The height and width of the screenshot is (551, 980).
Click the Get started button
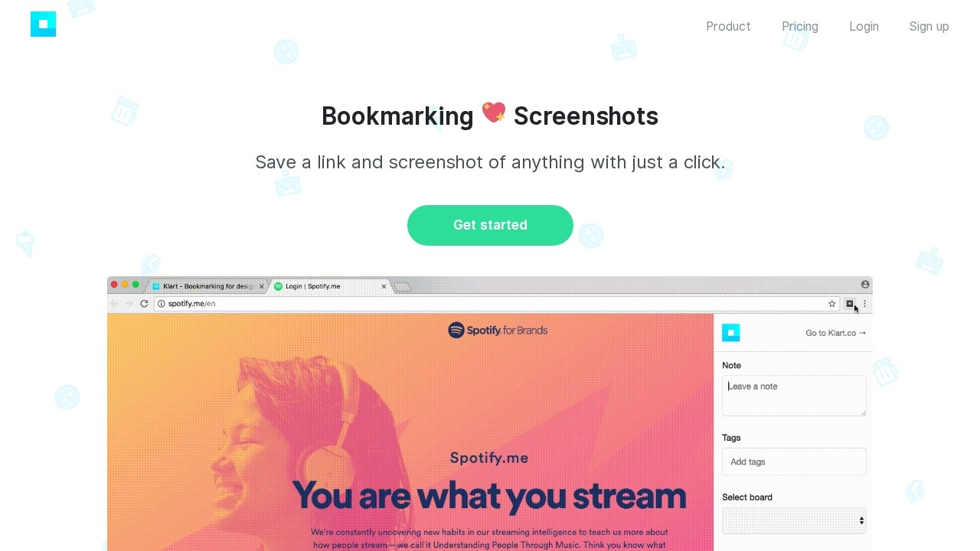point(490,225)
